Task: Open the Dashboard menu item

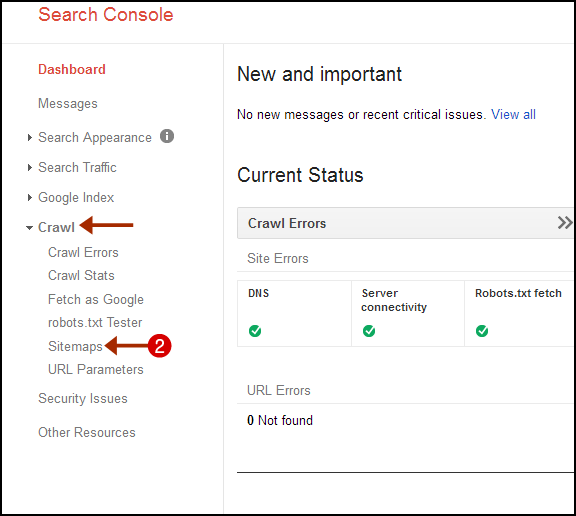Action: (72, 69)
